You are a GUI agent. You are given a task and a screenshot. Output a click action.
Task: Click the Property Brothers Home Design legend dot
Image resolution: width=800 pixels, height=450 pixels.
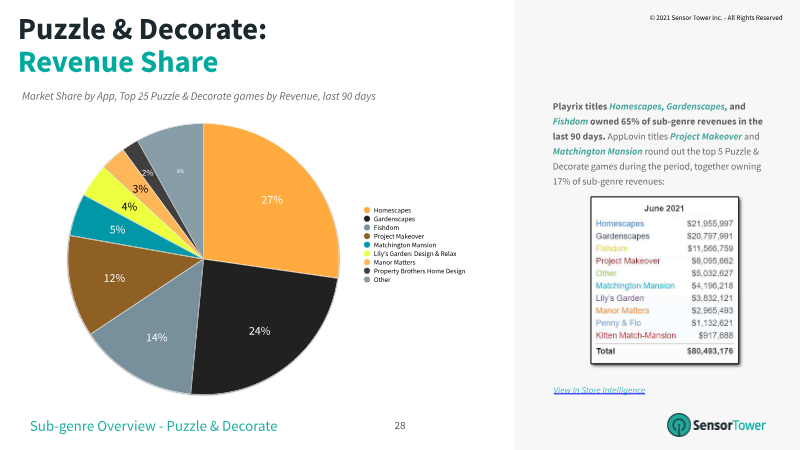pos(367,271)
